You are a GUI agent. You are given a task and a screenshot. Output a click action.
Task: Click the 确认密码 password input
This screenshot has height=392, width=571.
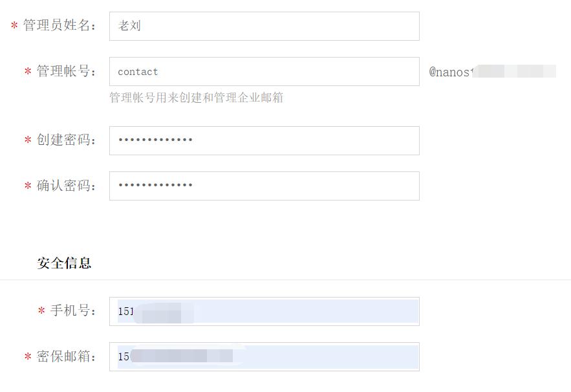(264, 186)
